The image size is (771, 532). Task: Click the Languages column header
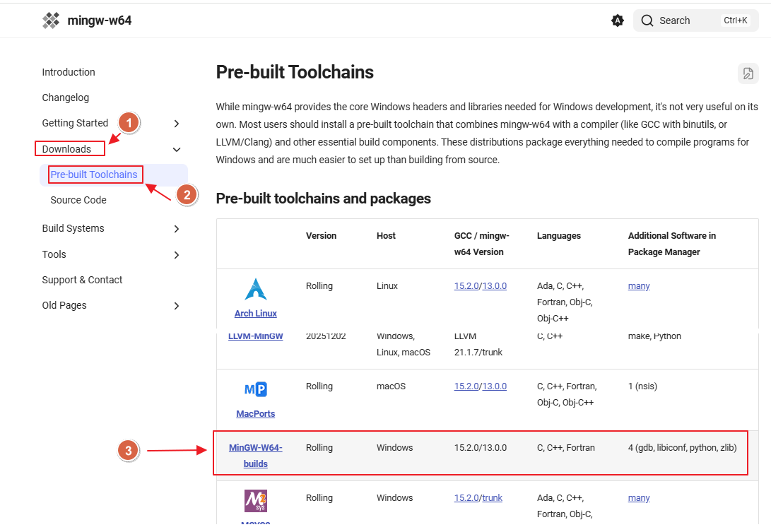558,236
